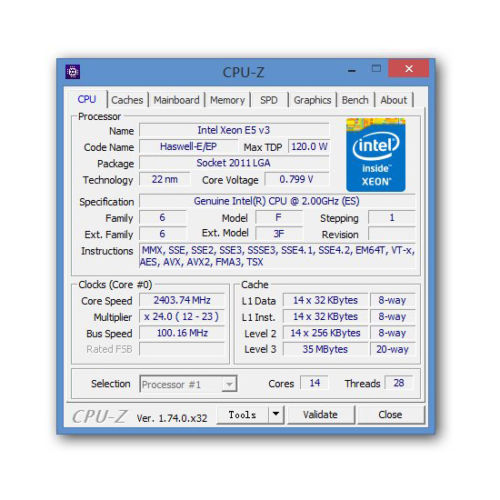Open the Bench tab

[x=355, y=100]
